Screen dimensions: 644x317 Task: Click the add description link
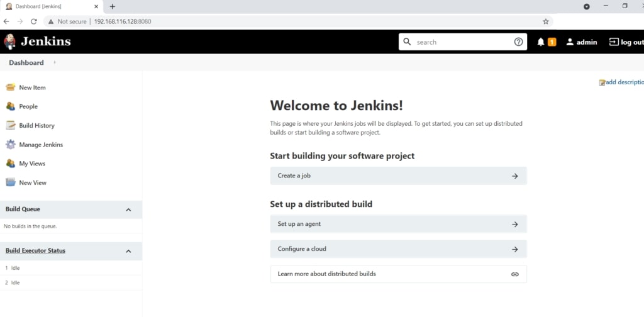click(625, 82)
